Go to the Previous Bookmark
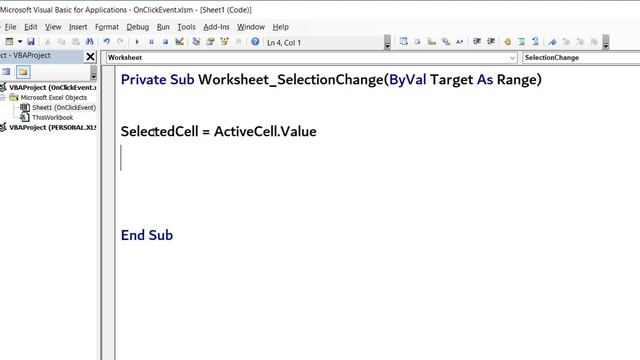This screenshot has width=640, height=360. click(x=580, y=42)
